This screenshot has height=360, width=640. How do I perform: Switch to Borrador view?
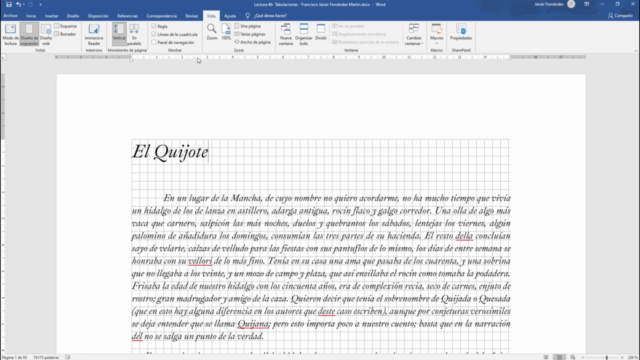[x=65, y=34]
